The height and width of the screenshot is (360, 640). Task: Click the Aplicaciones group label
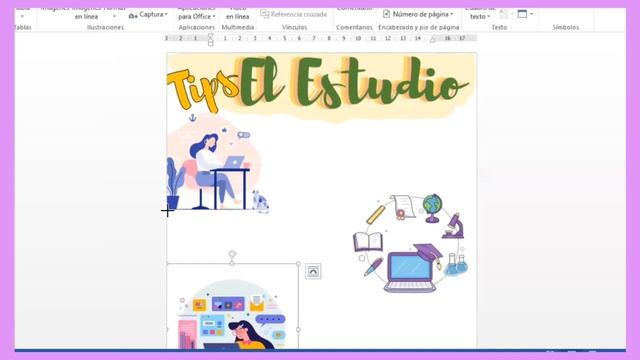pyautogui.click(x=197, y=27)
